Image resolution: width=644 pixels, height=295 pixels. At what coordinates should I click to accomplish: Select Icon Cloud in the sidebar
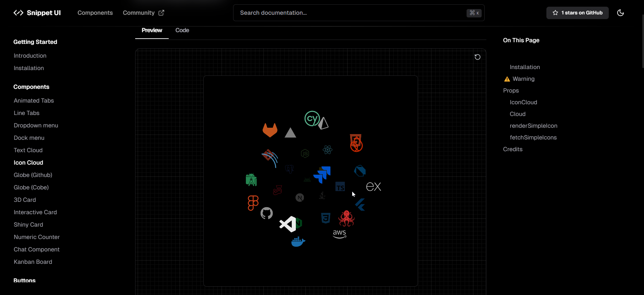29,163
